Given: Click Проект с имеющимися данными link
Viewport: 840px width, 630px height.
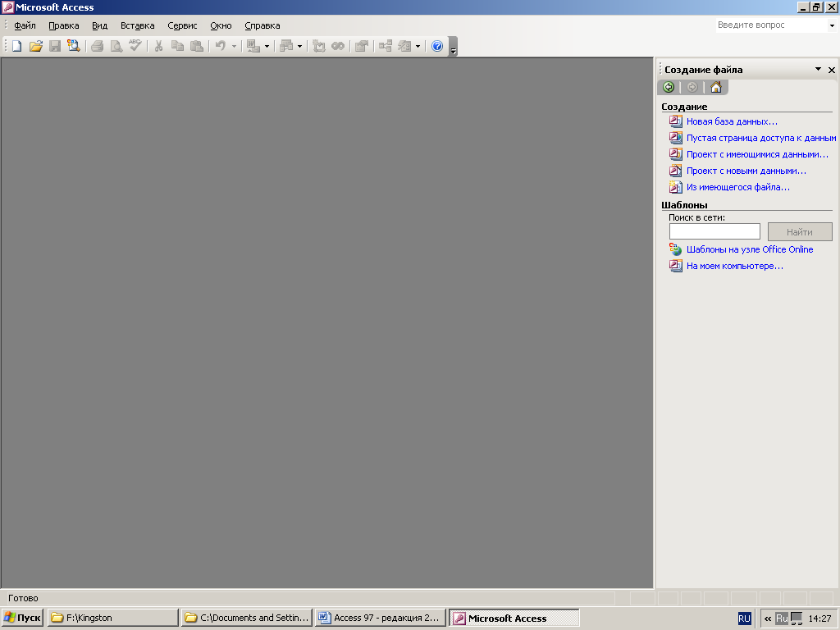Looking at the screenshot, I should click(x=757, y=155).
